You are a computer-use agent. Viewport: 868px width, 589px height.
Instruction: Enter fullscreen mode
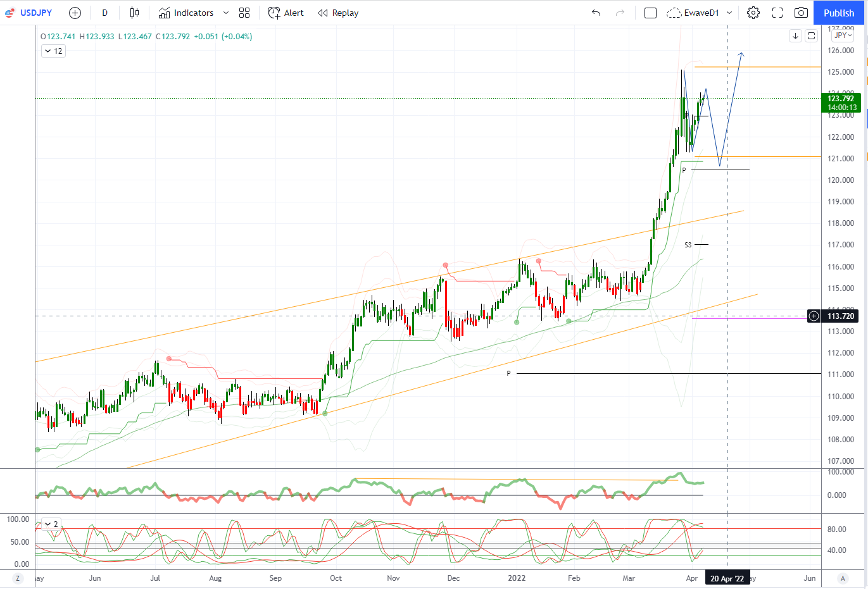click(x=777, y=13)
